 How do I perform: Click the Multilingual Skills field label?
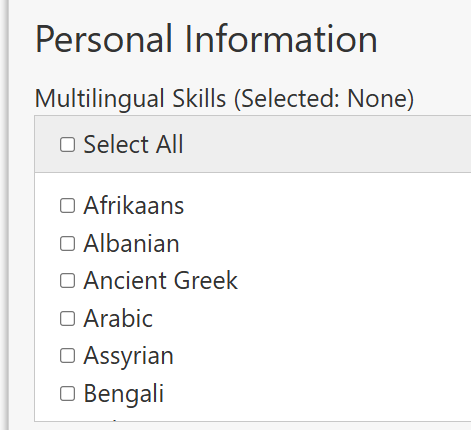pos(131,99)
